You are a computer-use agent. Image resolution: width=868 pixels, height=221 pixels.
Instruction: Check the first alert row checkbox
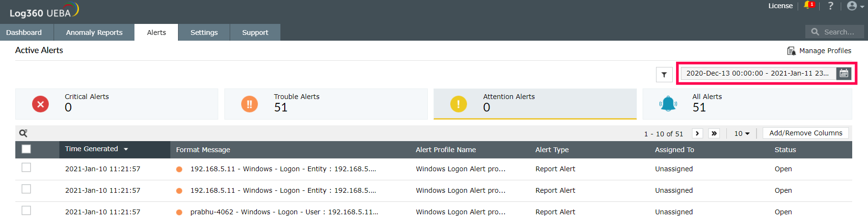26,167
